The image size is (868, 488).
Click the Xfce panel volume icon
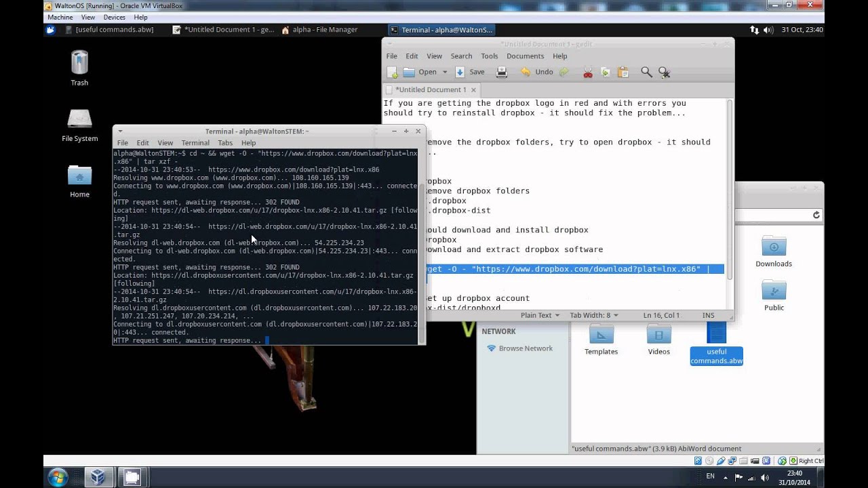[x=768, y=30]
